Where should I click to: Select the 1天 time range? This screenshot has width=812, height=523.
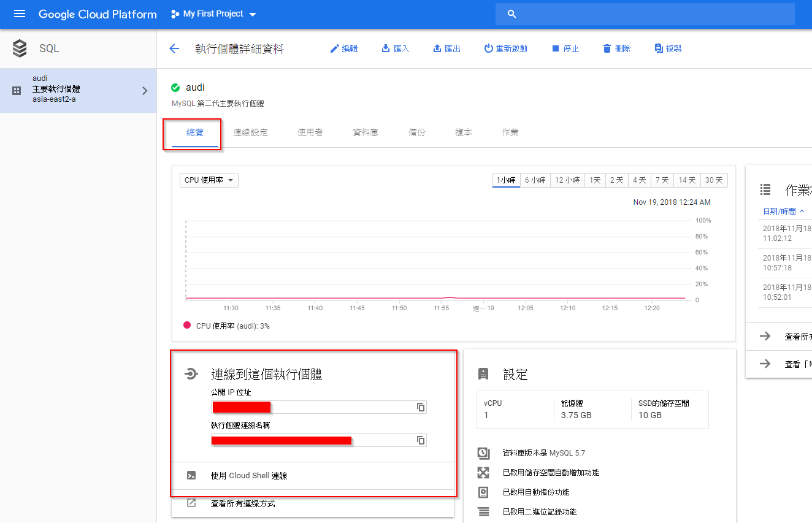click(x=595, y=180)
